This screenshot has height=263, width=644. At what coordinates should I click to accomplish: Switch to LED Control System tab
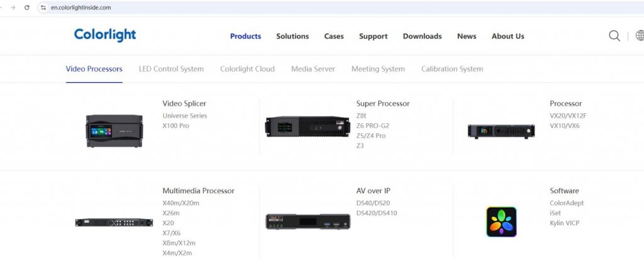[171, 69]
